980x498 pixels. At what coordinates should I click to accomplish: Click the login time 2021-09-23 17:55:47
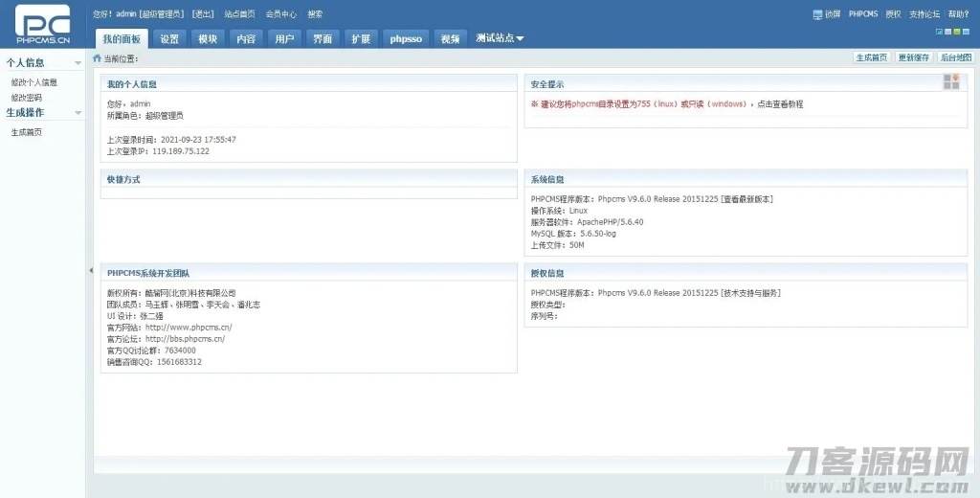pyautogui.click(x=198, y=140)
